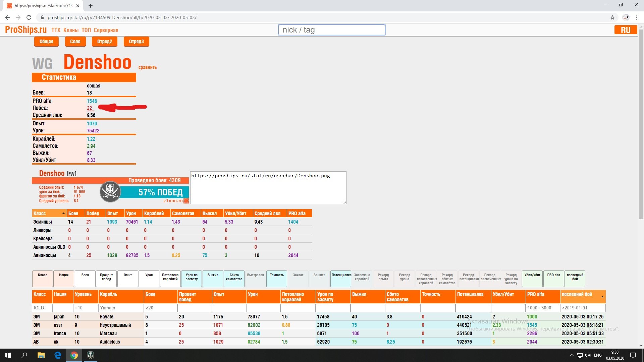644x362 pixels.
Task: Click browser back arrow
Action: (7, 17)
